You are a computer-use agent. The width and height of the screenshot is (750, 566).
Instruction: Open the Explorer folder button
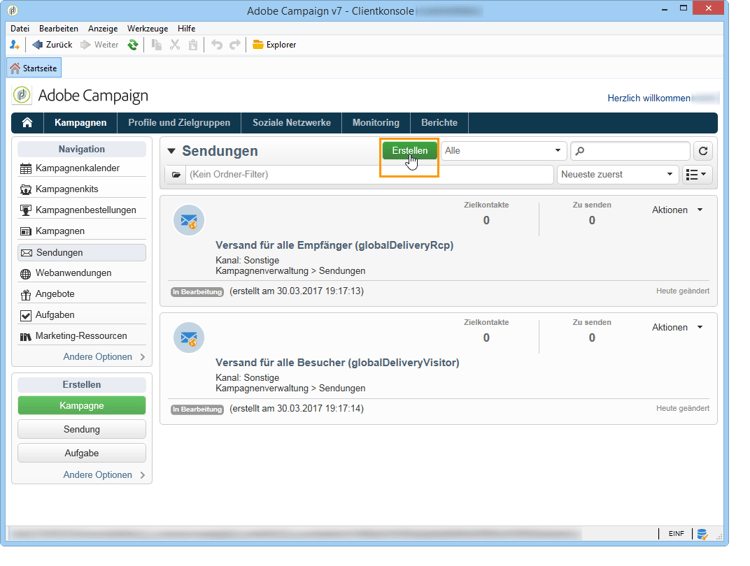click(x=275, y=44)
